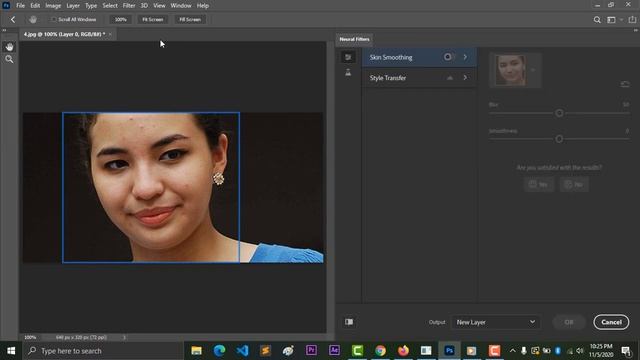Screen dimensions: 640x360
Task: Toggle the preview changes icon at panel bottom
Action: coord(349,322)
